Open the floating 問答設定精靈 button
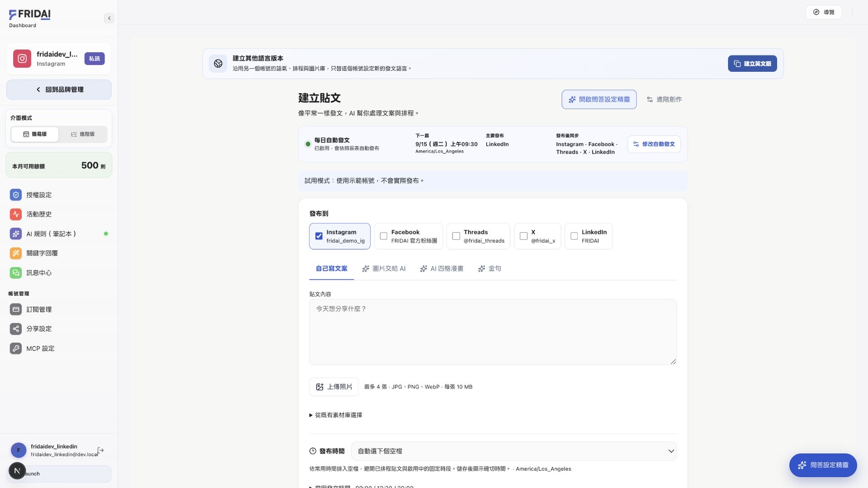Screen dimensions: 868x488 (823, 465)
